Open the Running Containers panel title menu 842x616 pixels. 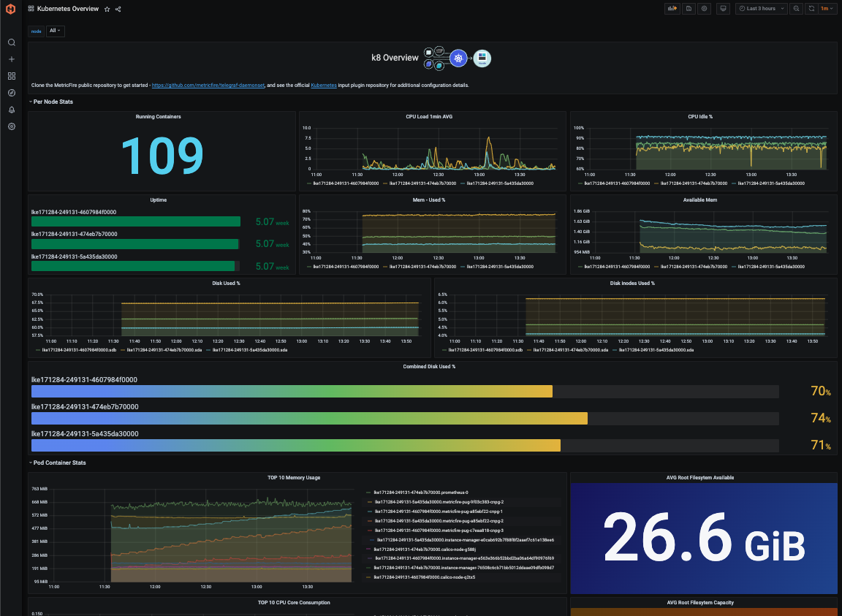[x=159, y=116]
